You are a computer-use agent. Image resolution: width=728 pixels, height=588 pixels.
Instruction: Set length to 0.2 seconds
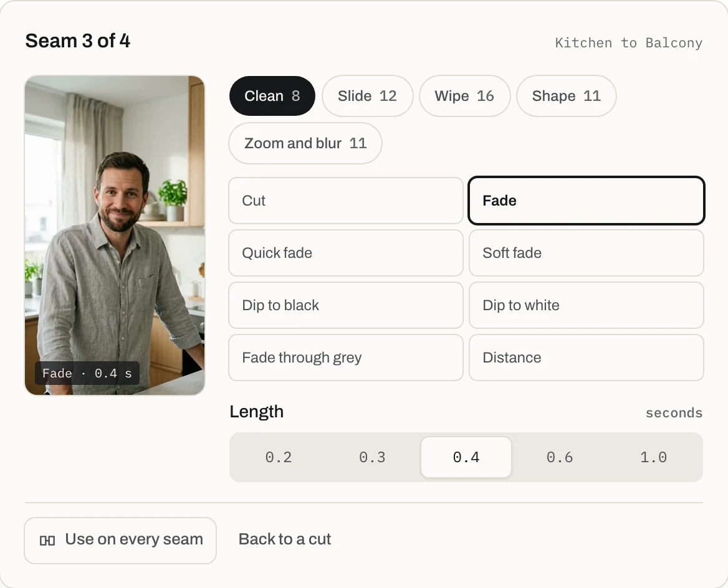(279, 457)
